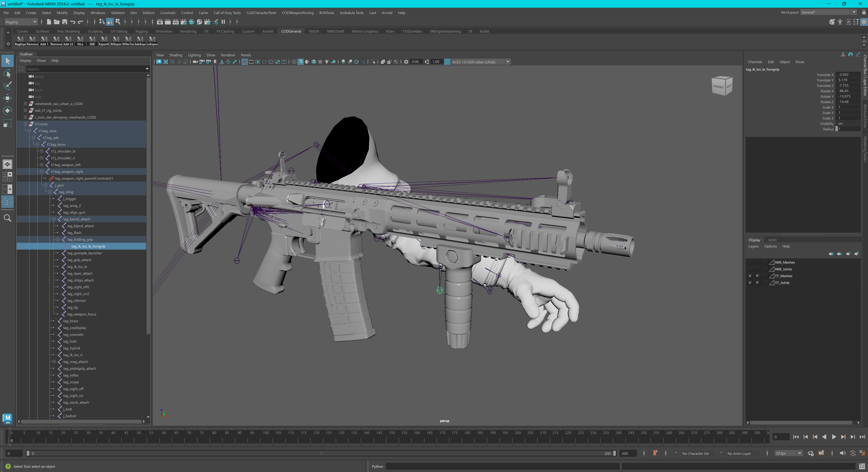The height and width of the screenshot is (472, 868).
Task: Switch to the MW2Shelf shelf tab
Action: point(335,31)
